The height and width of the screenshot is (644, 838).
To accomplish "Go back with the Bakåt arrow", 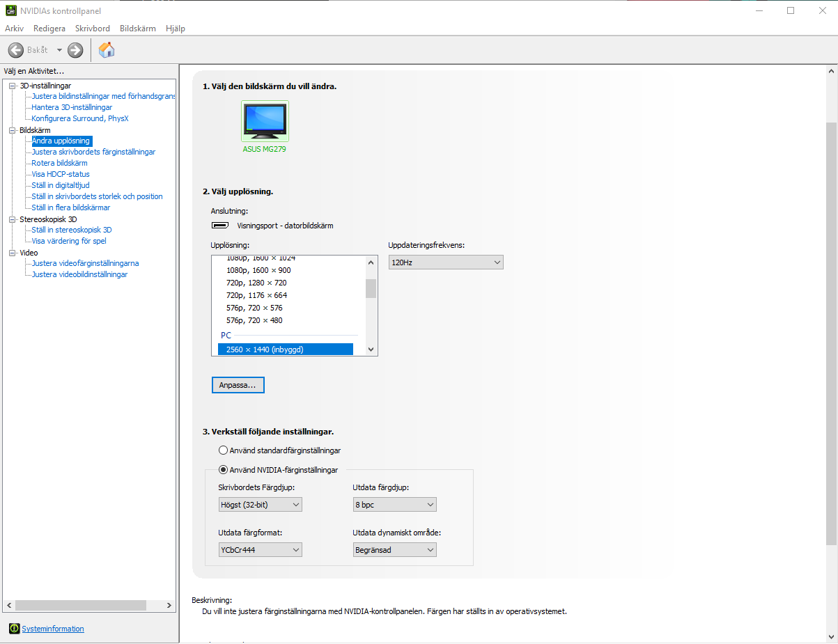I will pyautogui.click(x=16, y=50).
